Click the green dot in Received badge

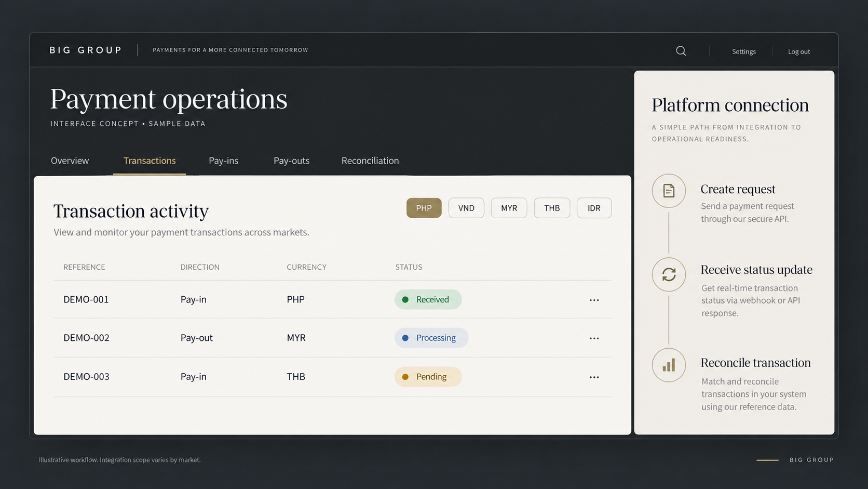point(405,299)
